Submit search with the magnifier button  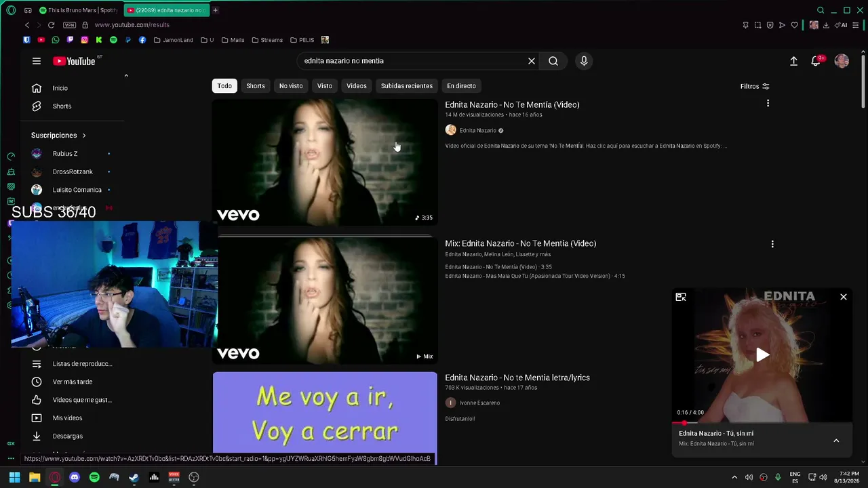(x=553, y=61)
